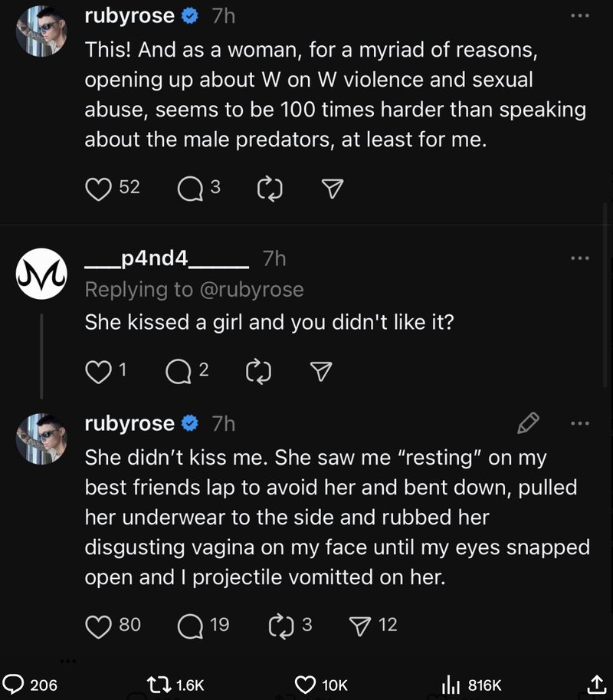Open p4nd4's profile avatar
This screenshot has height=700, width=613.
[41, 274]
